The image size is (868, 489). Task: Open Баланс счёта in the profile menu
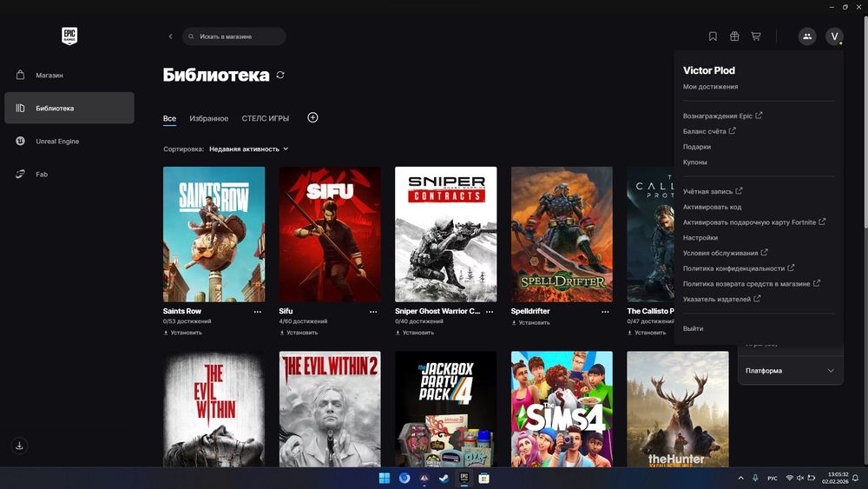709,131
